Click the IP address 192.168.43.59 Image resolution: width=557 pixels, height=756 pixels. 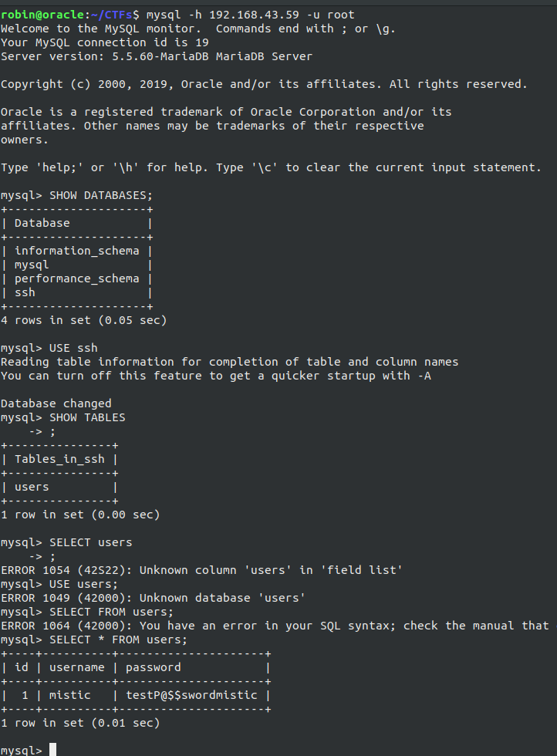pyautogui.click(x=254, y=15)
